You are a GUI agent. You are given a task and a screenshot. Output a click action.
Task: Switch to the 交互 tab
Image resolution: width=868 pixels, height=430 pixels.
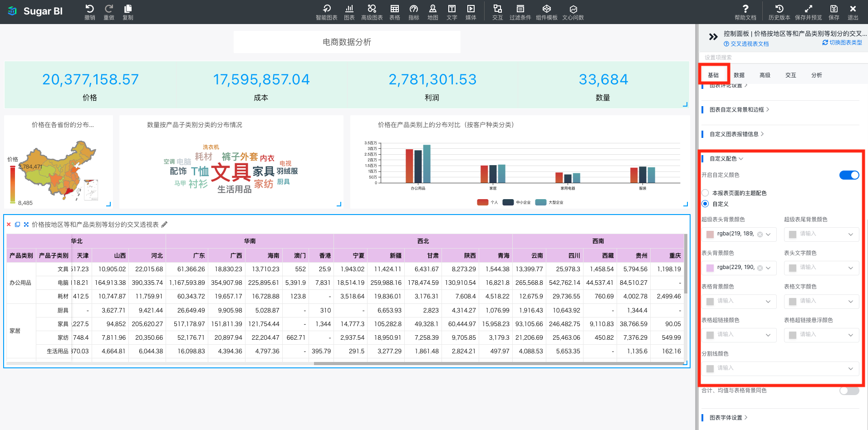pos(791,75)
